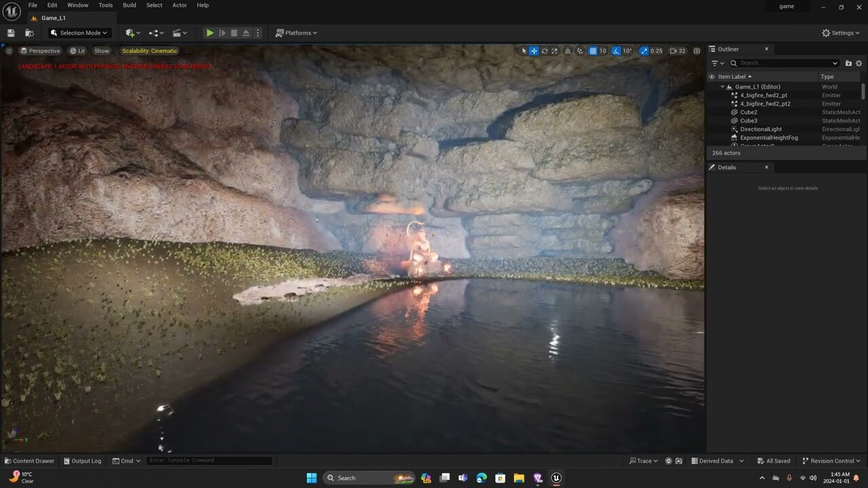Select the Move tool in the viewport
The image size is (868, 488).
[534, 51]
